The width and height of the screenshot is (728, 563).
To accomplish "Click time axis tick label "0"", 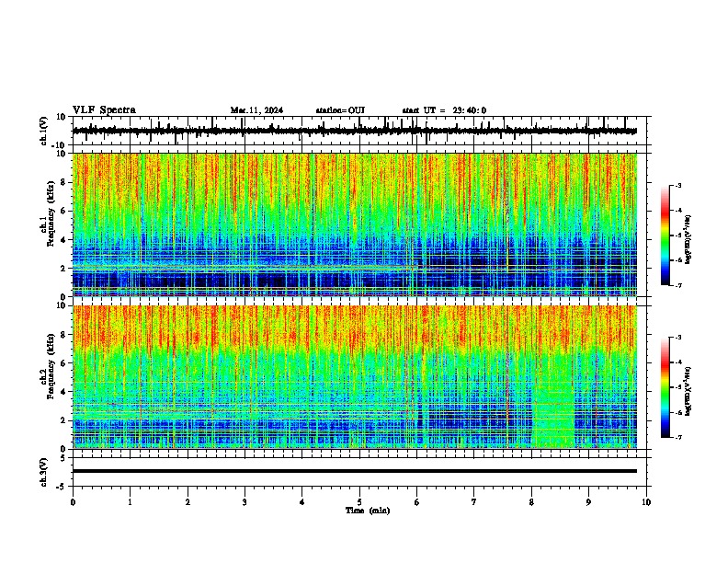I will click(73, 502).
